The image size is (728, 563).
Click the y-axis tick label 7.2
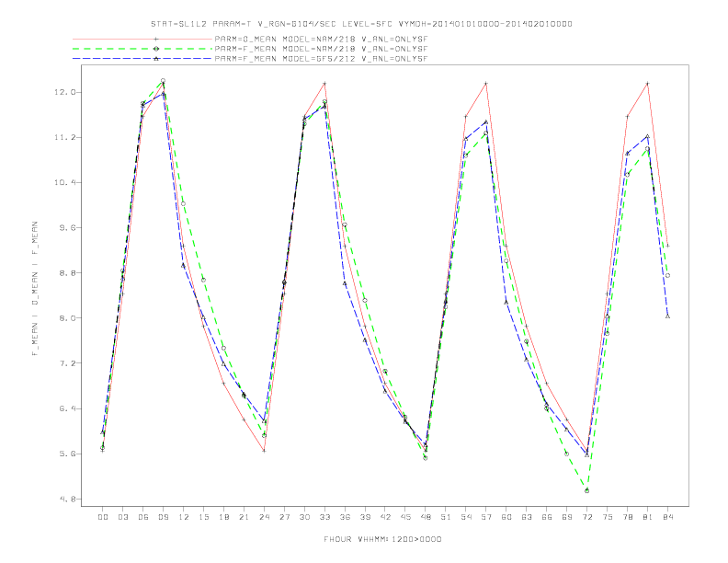66,363
